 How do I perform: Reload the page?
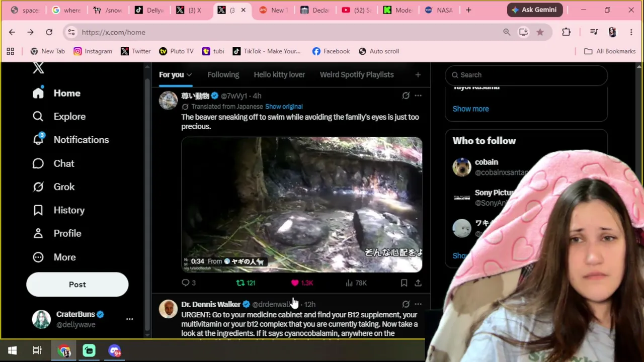pos(49,32)
